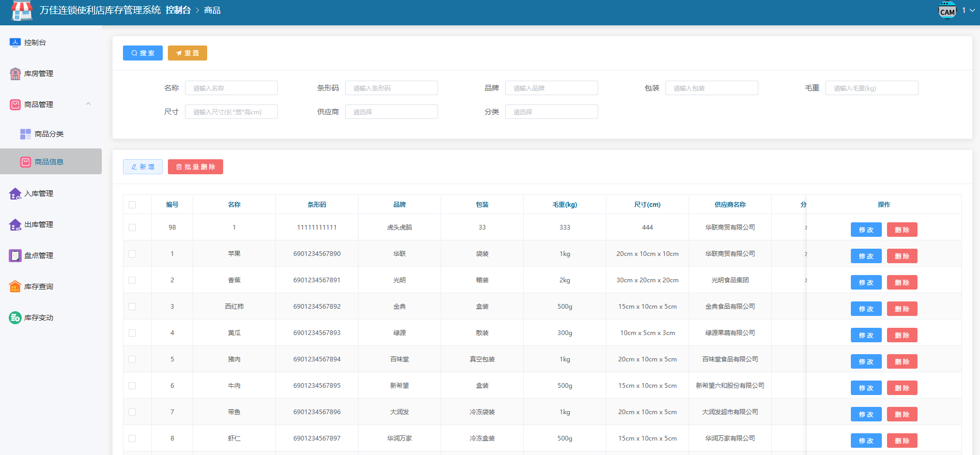Check the row checkbox for 猪肉
The image size is (980, 455).
click(132, 359)
